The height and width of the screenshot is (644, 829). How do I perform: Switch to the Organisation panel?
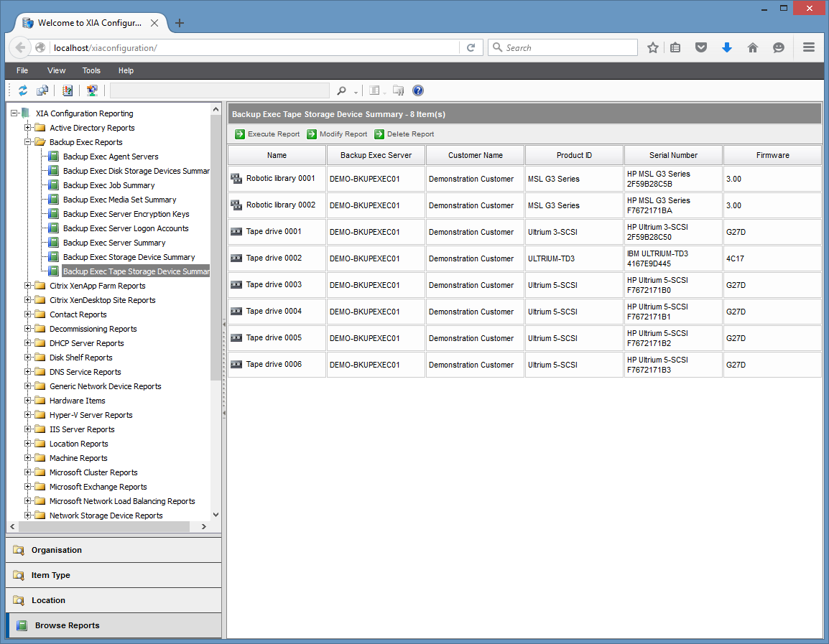[114, 550]
